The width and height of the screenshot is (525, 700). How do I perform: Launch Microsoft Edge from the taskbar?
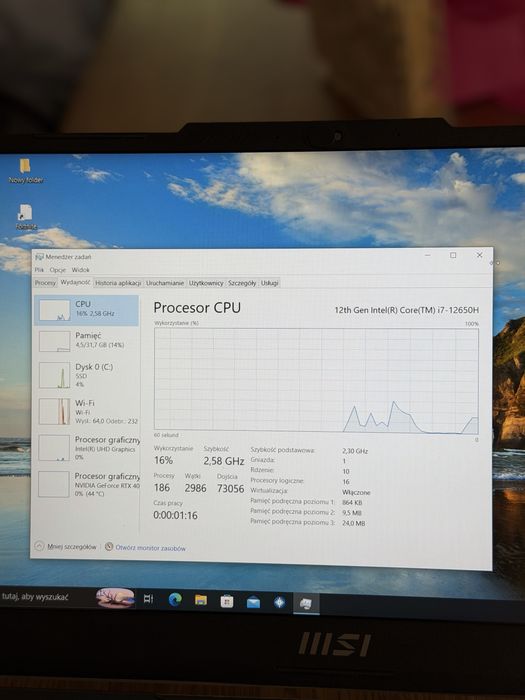click(x=175, y=600)
